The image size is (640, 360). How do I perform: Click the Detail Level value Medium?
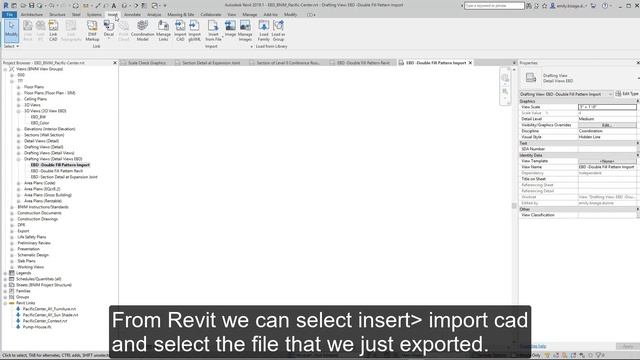click(607, 119)
